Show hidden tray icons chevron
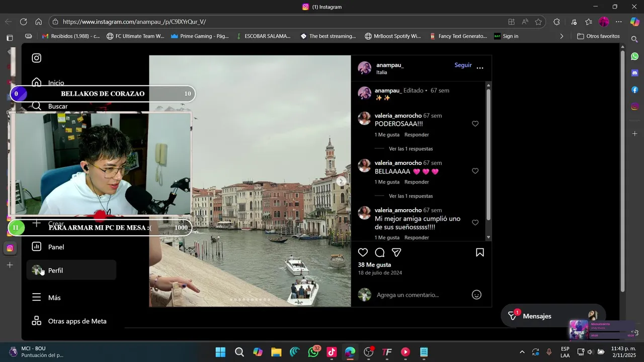 [x=522, y=352]
